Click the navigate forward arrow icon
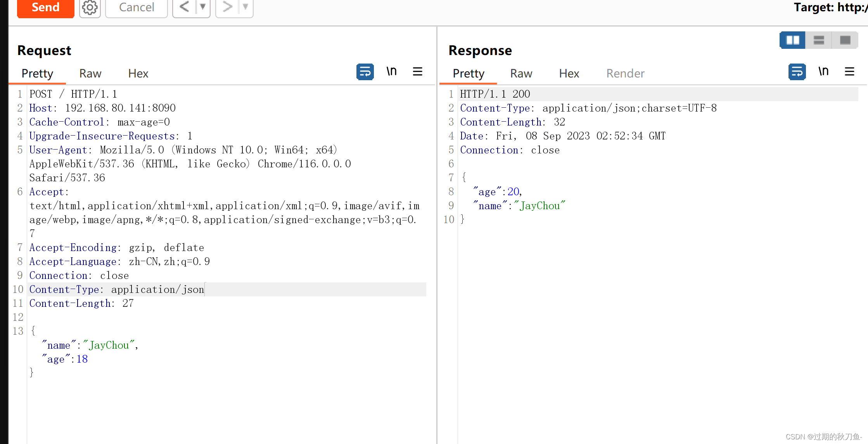Viewport: 868px width, 444px height. (227, 7)
